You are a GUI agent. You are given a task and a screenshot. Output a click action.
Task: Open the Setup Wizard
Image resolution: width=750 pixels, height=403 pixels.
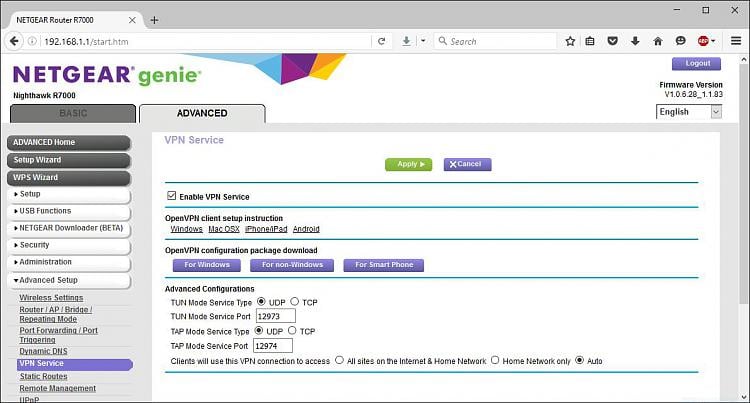pyautogui.click(x=68, y=160)
